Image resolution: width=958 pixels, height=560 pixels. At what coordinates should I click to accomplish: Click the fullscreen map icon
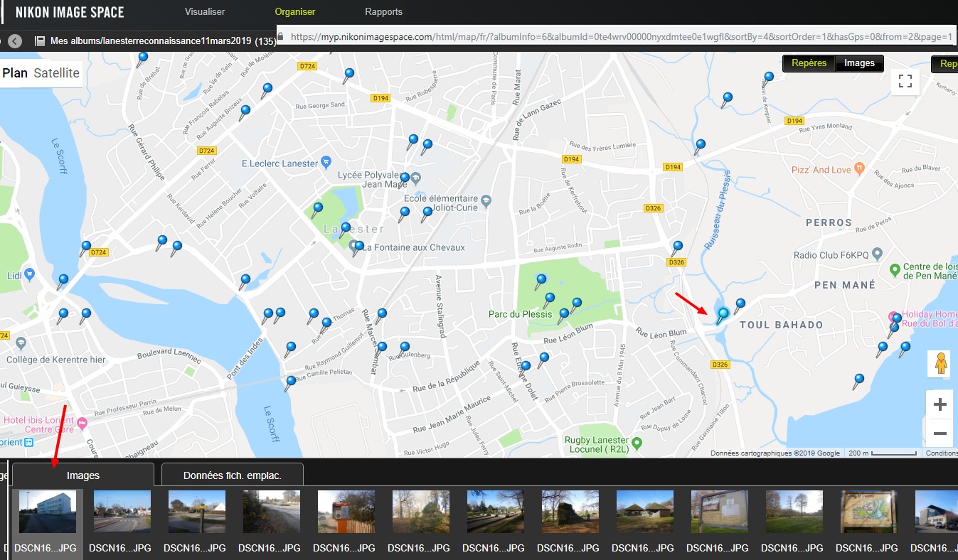coord(905,82)
